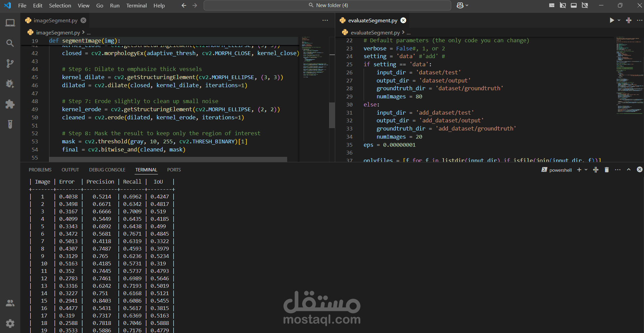Maximize the panel size with the chevron-up
The height and width of the screenshot is (333, 644).
[629, 170]
